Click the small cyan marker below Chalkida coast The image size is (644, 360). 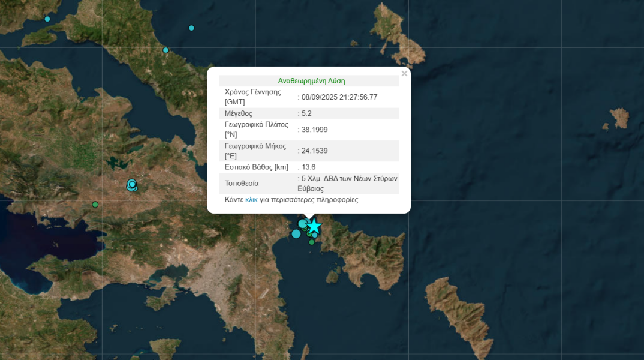pos(296,234)
